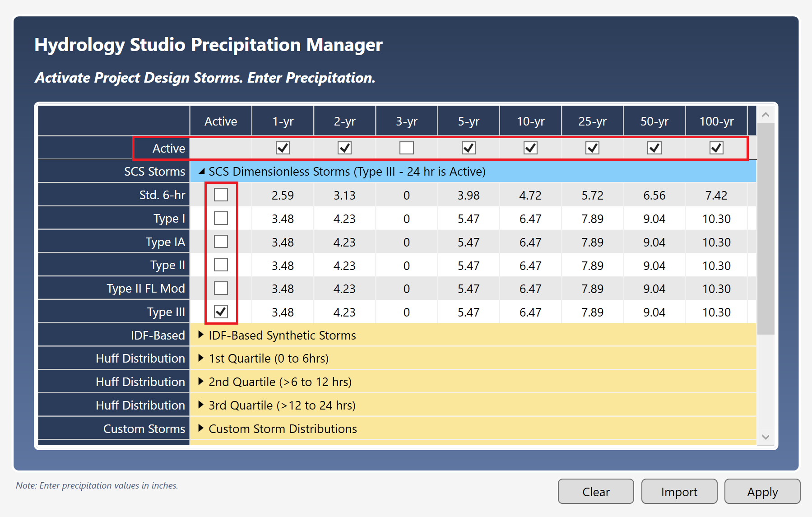Click the Clear button
This screenshot has height=517, width=812.
(x=595, y=491)
